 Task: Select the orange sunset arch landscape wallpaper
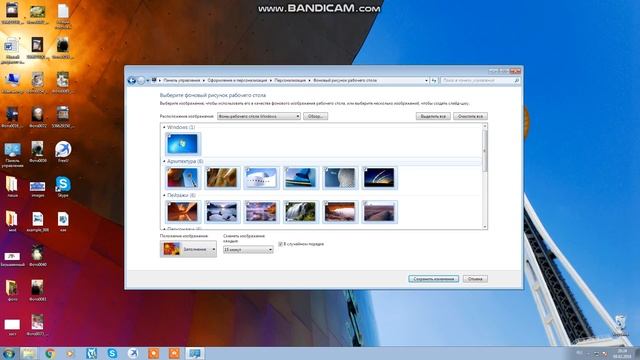(x=340, y=212)
